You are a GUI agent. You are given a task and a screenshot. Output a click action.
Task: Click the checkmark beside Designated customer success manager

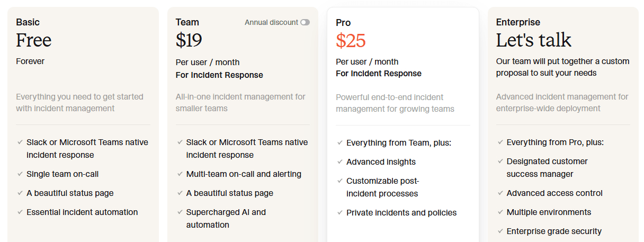pos(500,162)
